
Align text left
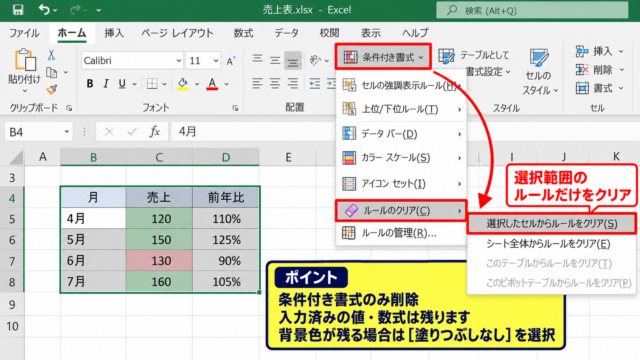coord(257,84)
